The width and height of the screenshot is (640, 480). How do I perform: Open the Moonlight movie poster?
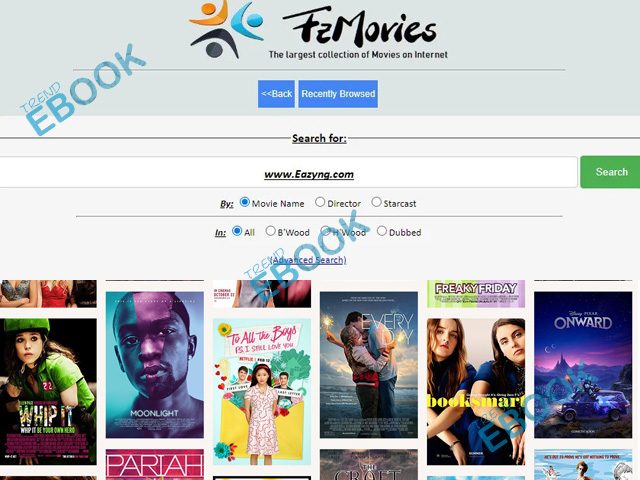tap(155, 365)
